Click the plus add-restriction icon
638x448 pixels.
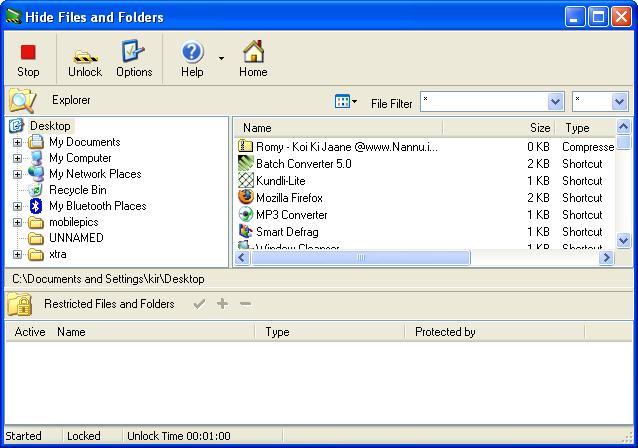pos(222,304)
